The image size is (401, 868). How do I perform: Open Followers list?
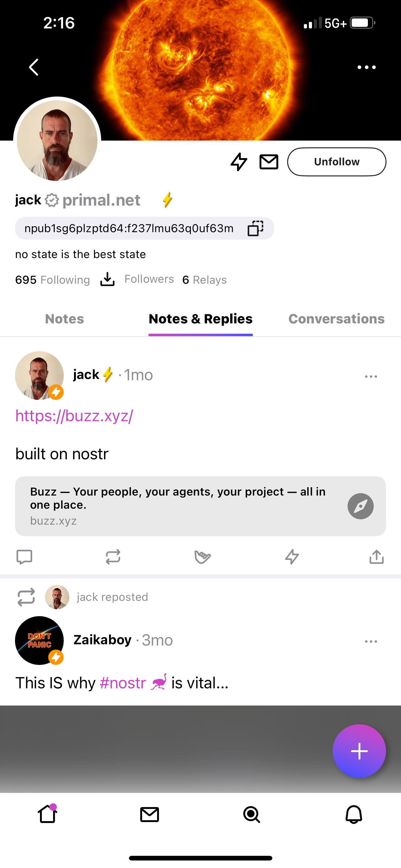(149, 279)
